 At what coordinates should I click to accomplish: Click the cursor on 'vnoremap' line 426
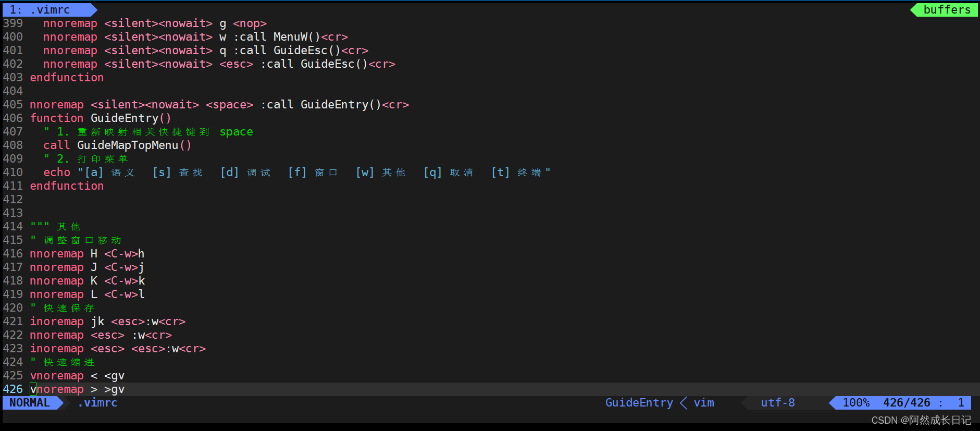click(33, 389)
